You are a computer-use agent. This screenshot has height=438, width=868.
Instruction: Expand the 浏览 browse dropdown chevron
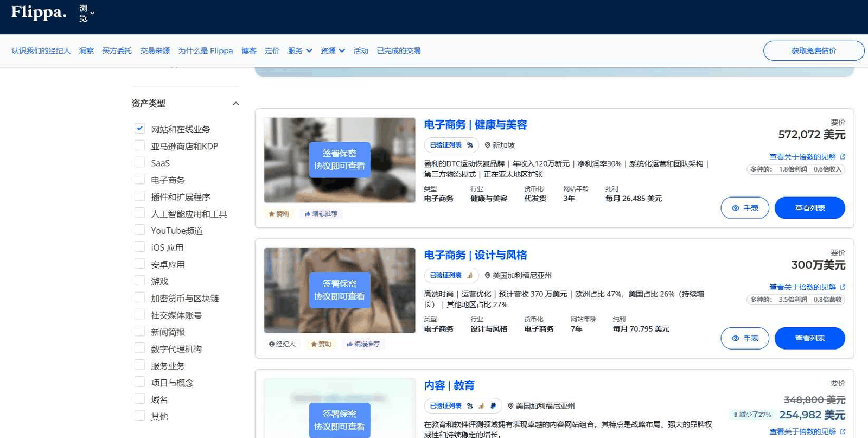tap(92, 13)
